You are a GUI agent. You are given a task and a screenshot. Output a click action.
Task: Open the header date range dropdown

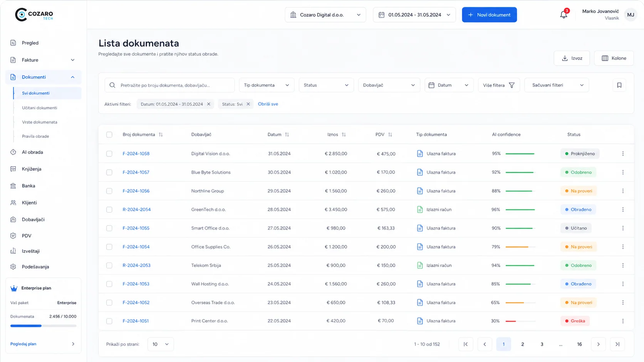[414, 15]
